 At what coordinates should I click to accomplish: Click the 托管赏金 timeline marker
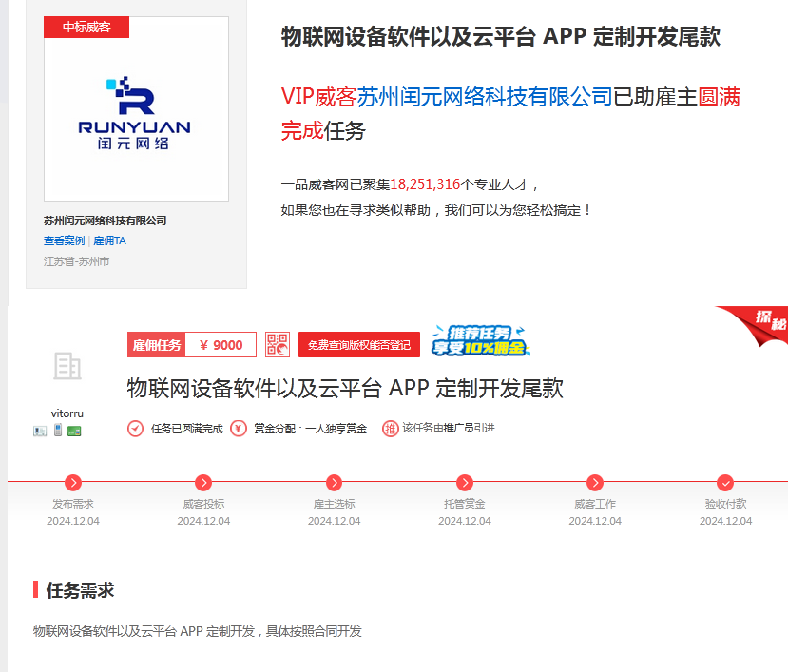click(x=465, y=483)
